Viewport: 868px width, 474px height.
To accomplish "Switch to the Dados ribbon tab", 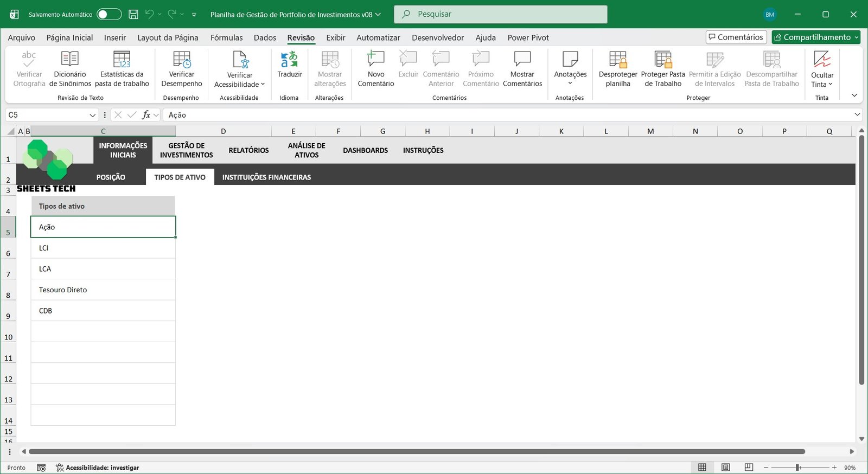I will 265,37.
